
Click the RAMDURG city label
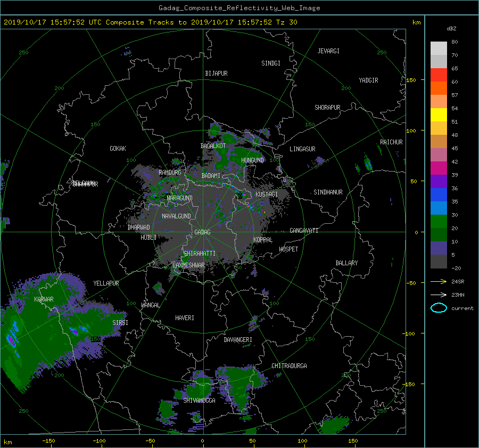(170, 173)
